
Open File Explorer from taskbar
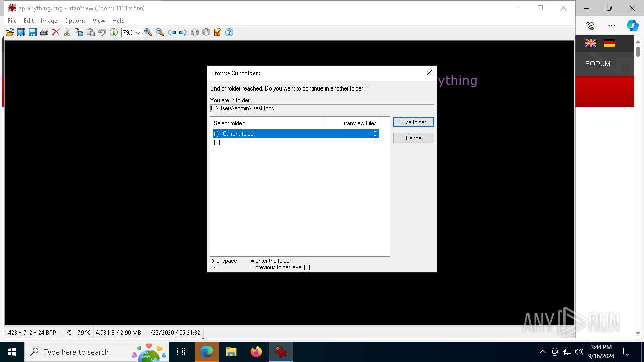tap(231, 352)
